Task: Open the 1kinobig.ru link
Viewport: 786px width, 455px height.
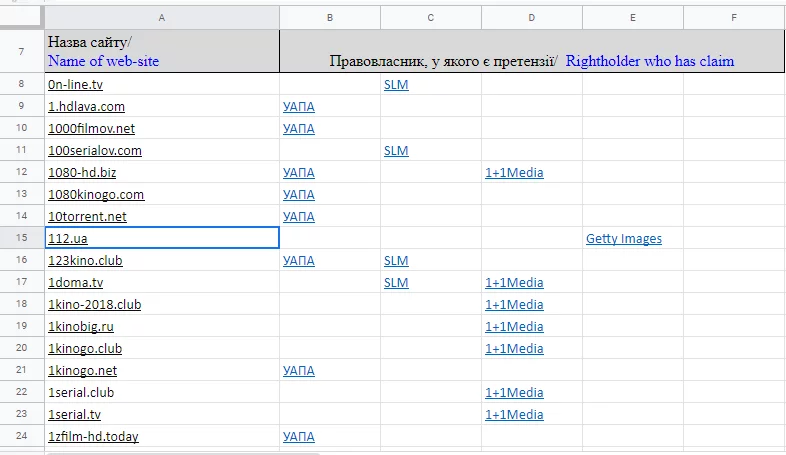Action: pyautogui.click(x=81, y=327)
